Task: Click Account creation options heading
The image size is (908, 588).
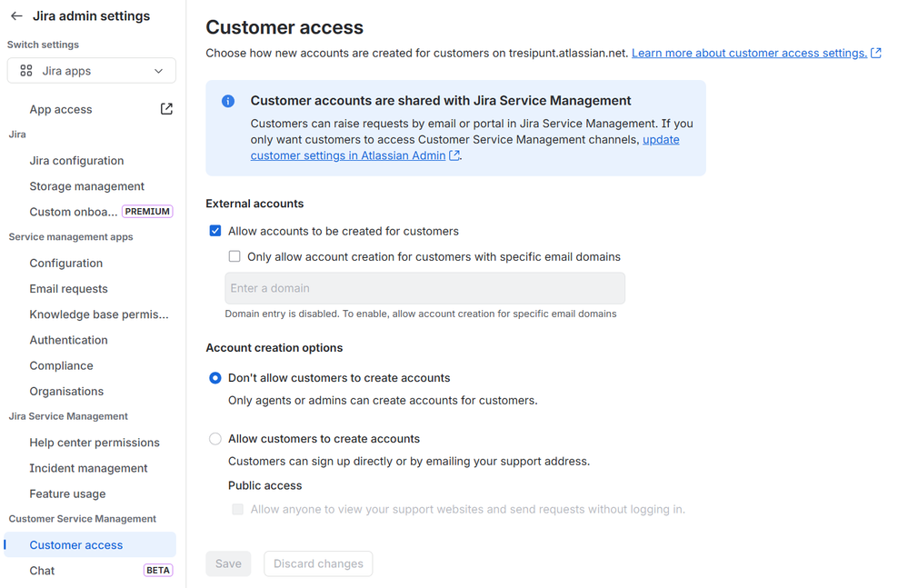Action: click(274, 348)
